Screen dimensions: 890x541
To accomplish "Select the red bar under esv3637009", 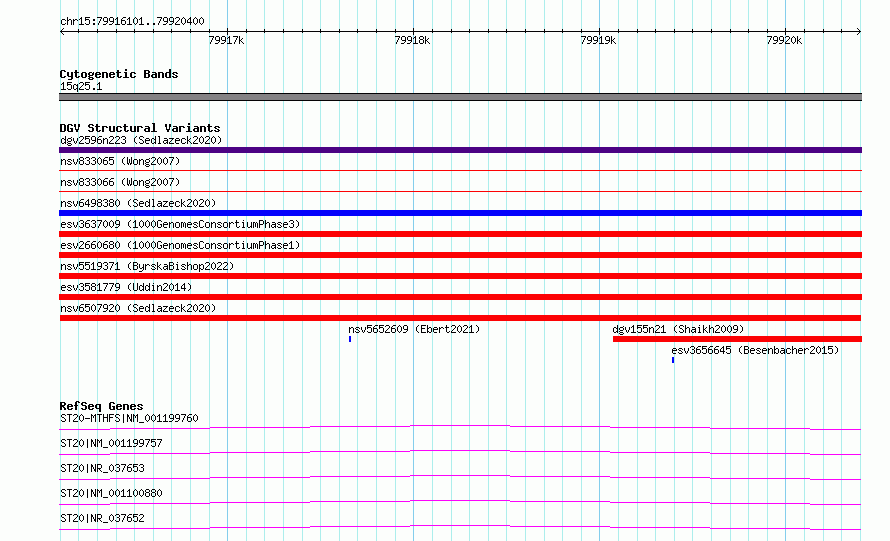I will tap(460, 234).
